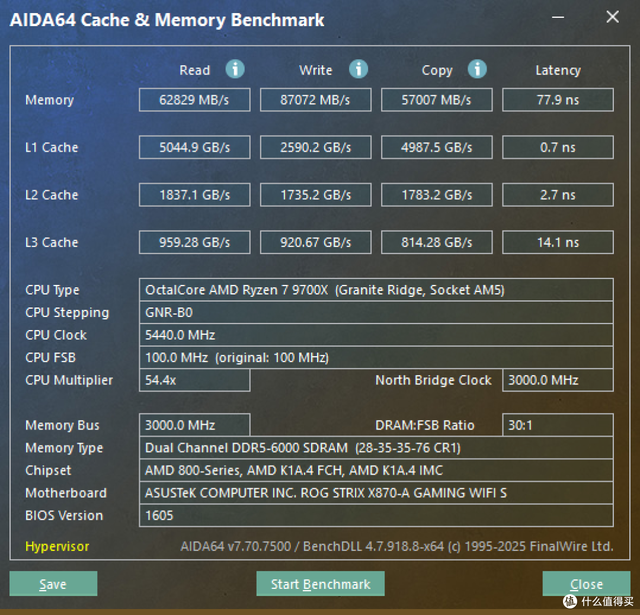Screen dimensions: 640x615
Task: Click BIOS Version value 1605
Action: (376, 515)
